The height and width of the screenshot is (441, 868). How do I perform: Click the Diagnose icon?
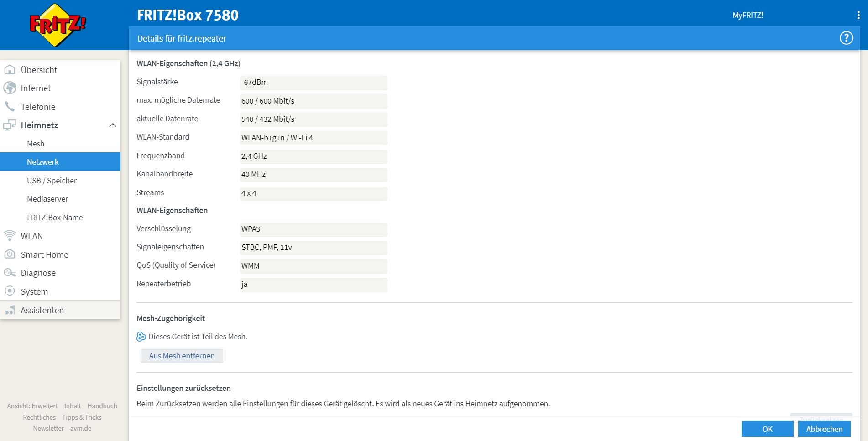coord(10,273)
